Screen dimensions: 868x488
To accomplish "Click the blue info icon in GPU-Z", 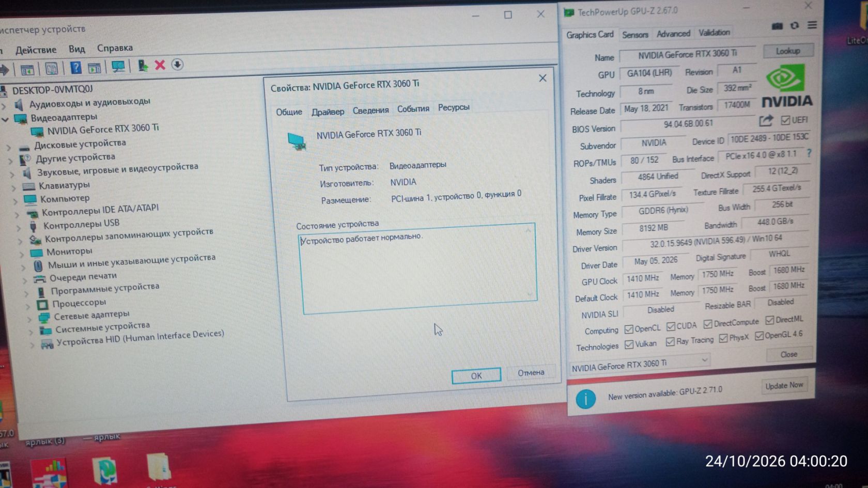I will coord(585,399).
